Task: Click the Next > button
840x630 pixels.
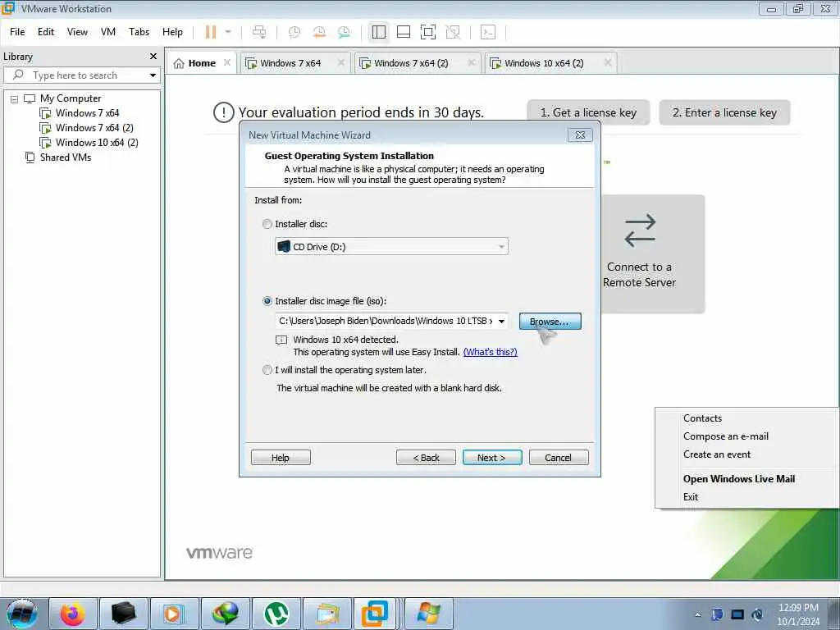Action: click(x=492, y=458)
